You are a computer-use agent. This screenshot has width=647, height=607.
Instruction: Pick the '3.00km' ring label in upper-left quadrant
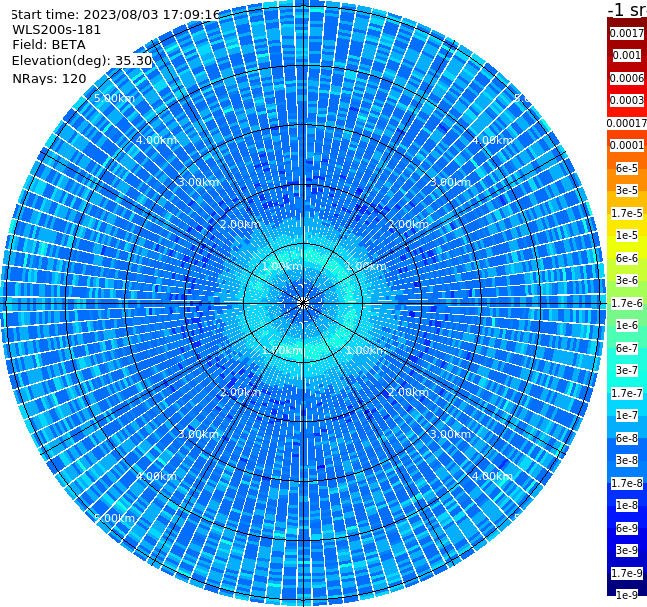198,182
